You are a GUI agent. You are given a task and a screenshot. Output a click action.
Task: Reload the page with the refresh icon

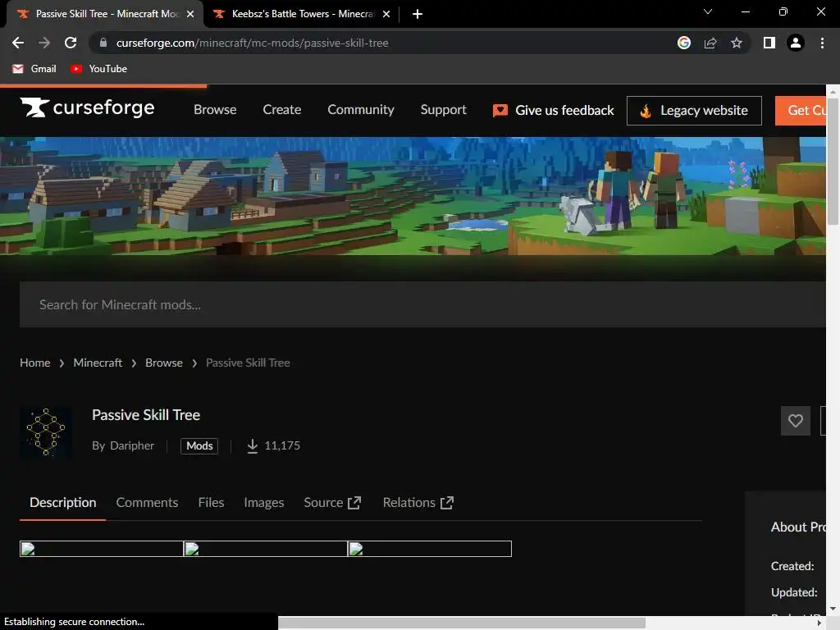[71, 43]
